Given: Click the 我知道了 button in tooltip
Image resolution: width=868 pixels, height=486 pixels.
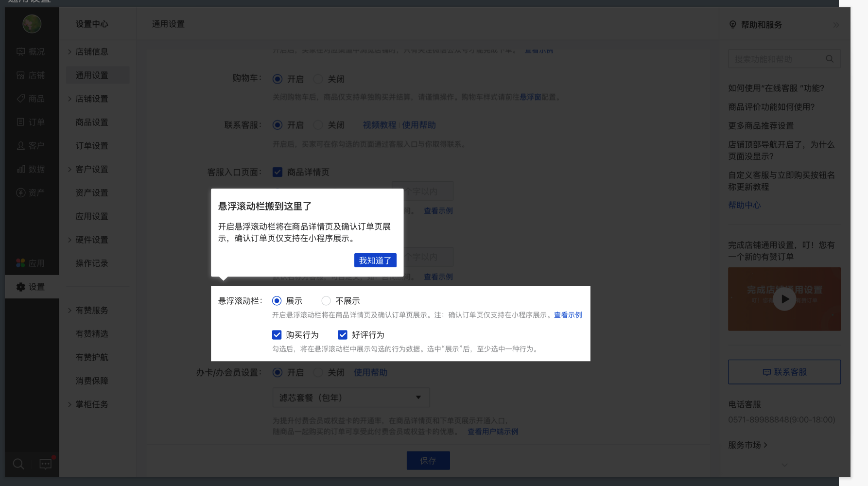Looking at the screenshot, I should coord(375,260).
